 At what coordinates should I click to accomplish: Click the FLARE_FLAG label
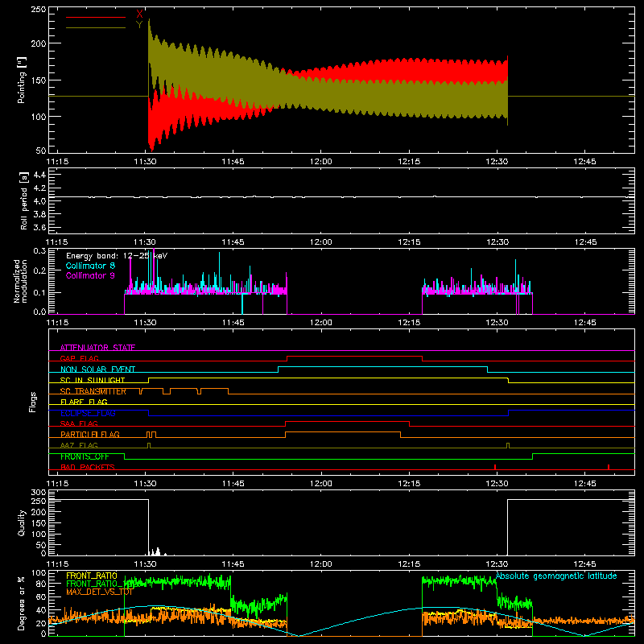tap(84, 402)
